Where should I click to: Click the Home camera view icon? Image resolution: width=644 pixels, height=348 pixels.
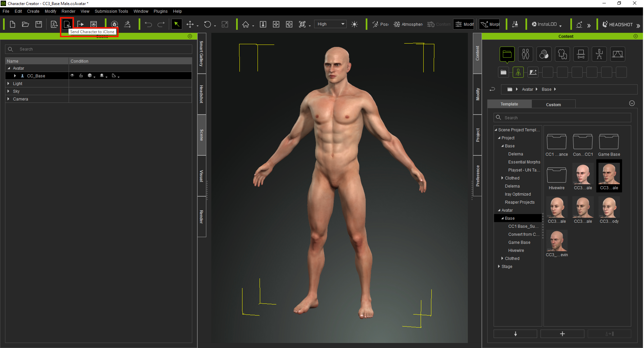tap(246, 24)
